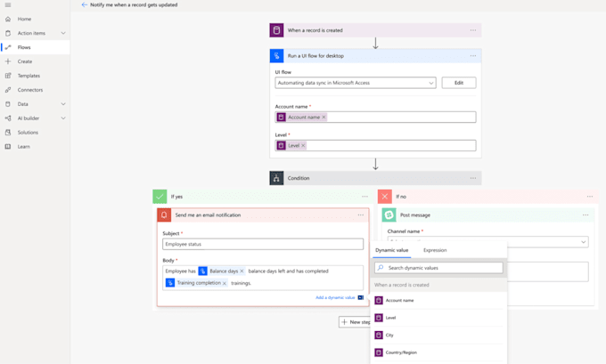The height and width of the screenshot is (364, 606).
Task: Click the Subject input field
Action: tap(263, 244)
